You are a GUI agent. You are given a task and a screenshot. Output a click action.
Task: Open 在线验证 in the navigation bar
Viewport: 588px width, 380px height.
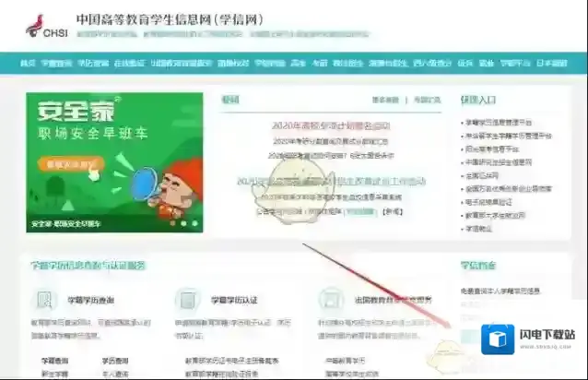pyautogui.click(x=129, y=64)
